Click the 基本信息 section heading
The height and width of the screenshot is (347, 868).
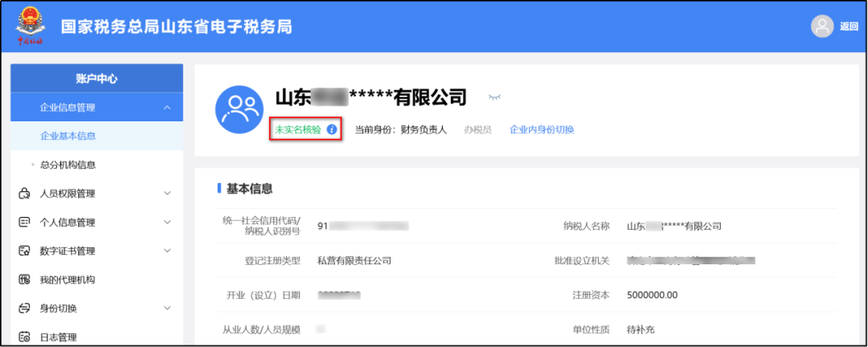(x=250, y=189)
